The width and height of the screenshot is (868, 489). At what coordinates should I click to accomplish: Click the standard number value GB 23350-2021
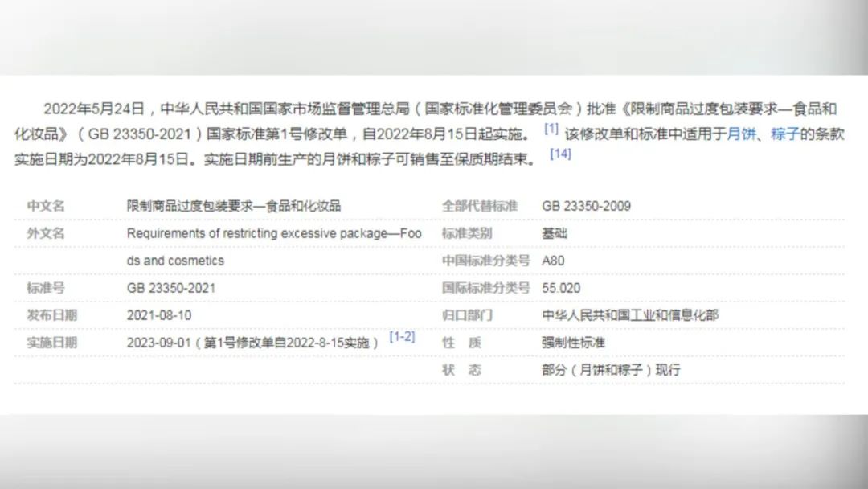171,288
